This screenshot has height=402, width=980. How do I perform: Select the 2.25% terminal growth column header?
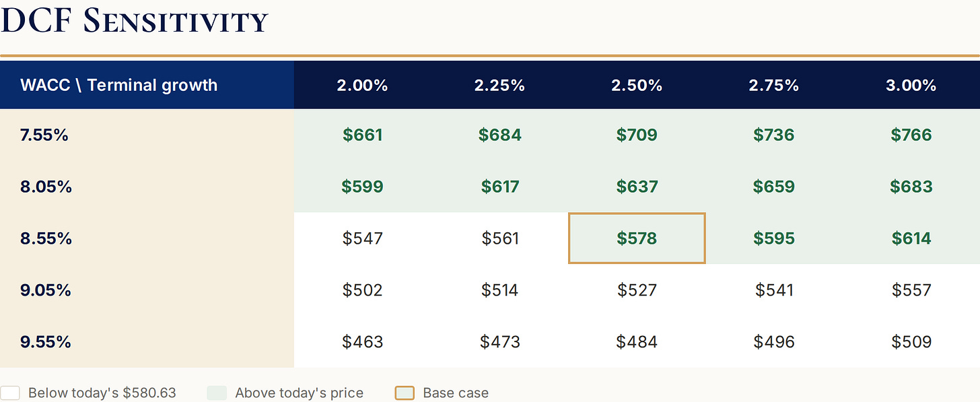point(499,85)
